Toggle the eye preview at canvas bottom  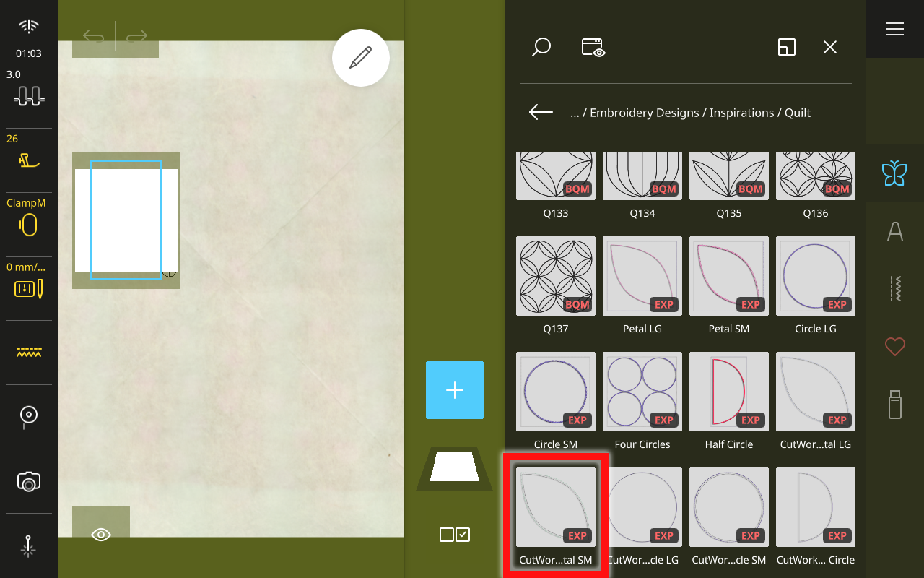[100, 535]
